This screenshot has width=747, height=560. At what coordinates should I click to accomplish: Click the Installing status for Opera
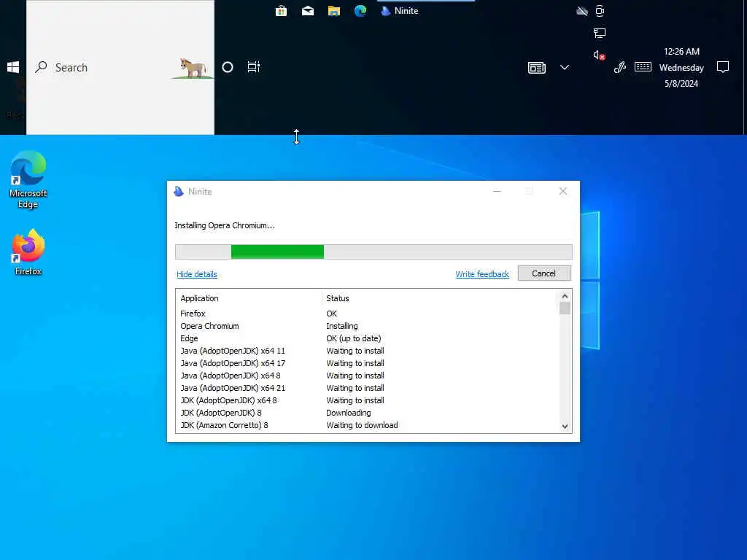342,326
